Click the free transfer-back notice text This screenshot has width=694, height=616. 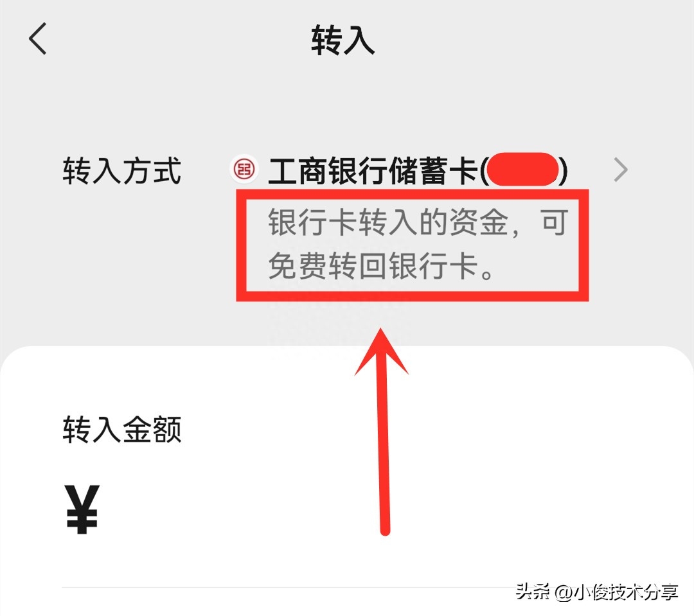[418, 244]
